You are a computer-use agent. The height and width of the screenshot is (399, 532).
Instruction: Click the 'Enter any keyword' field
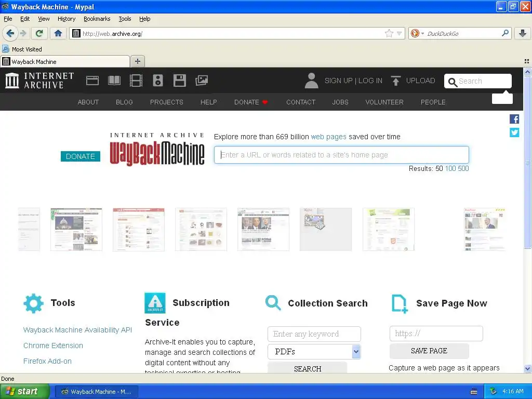pos(314,334)
